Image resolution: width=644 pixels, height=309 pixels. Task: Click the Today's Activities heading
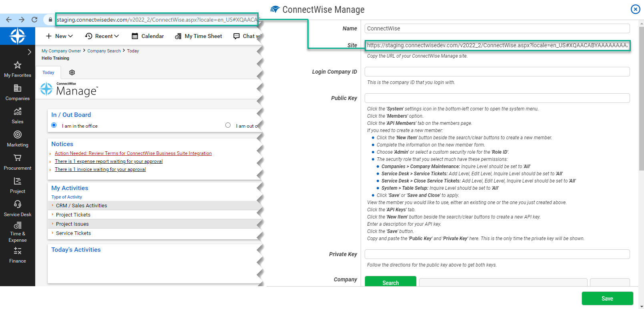pos(76,250)
